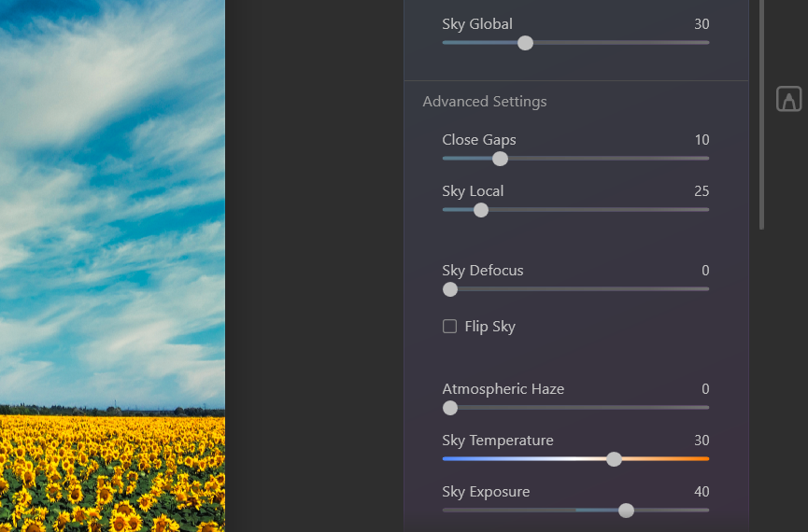Click the panel's vertical scrollbar
This screenshot has width=808, height=532.
(761, 114)
